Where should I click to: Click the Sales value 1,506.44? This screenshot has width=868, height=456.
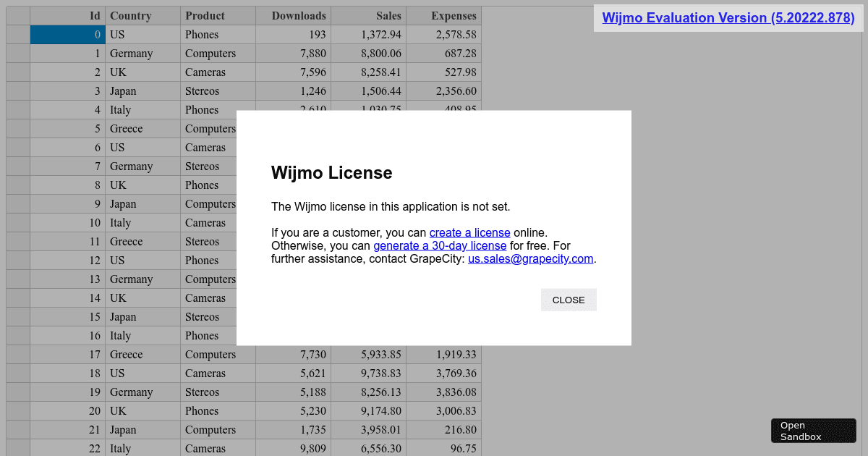point(369,91)
